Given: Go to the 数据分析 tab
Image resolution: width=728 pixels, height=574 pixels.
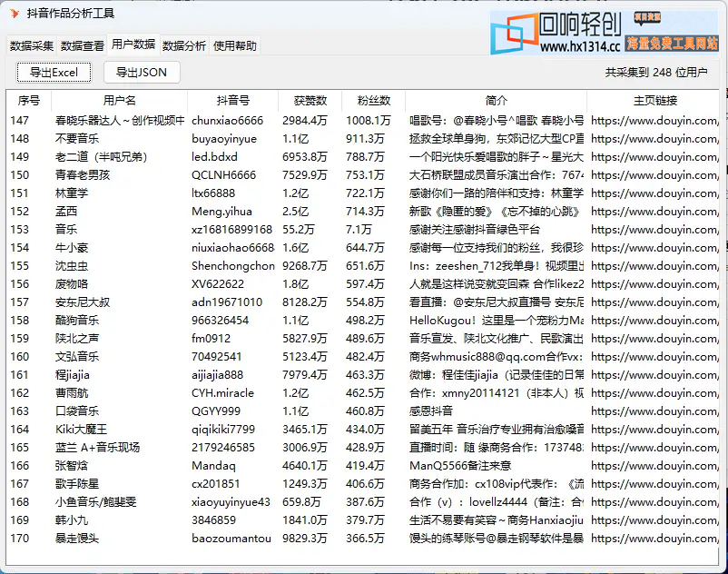Looking at the screenshot, I should (x=184, y=46).
